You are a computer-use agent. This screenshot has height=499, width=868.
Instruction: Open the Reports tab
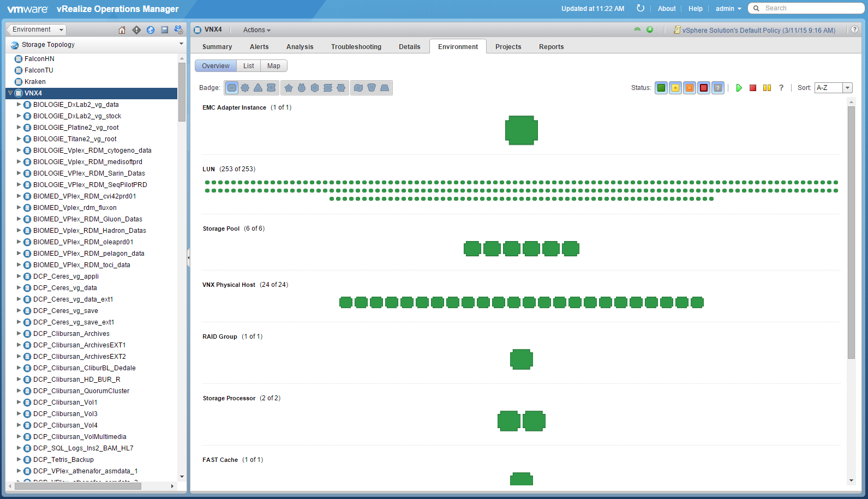[551, 47]
